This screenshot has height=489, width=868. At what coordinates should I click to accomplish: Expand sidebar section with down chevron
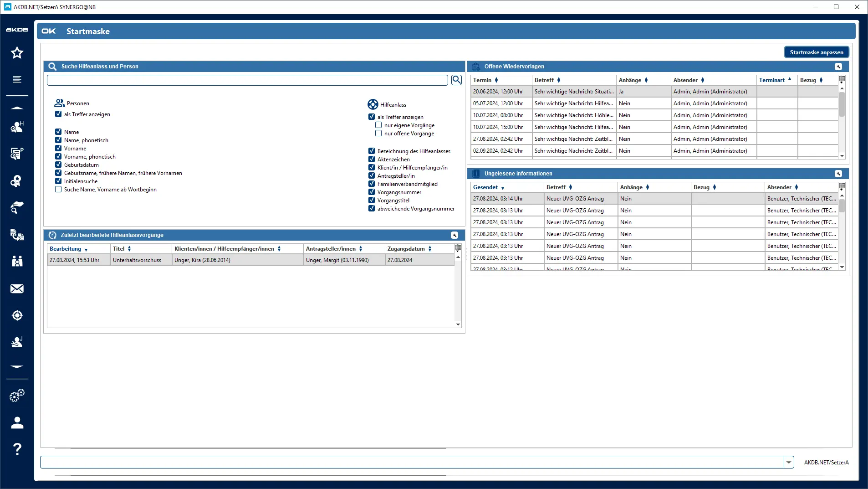point(17,366)
